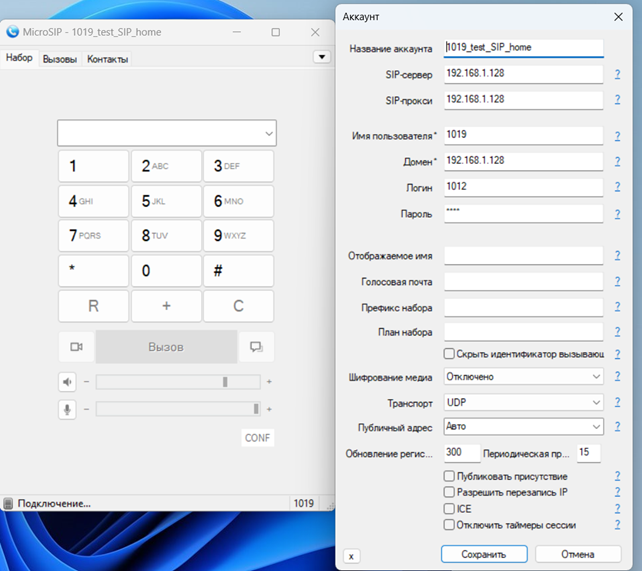Click the Отмена button
Screen dimensions: 642x571
point(578,554)
